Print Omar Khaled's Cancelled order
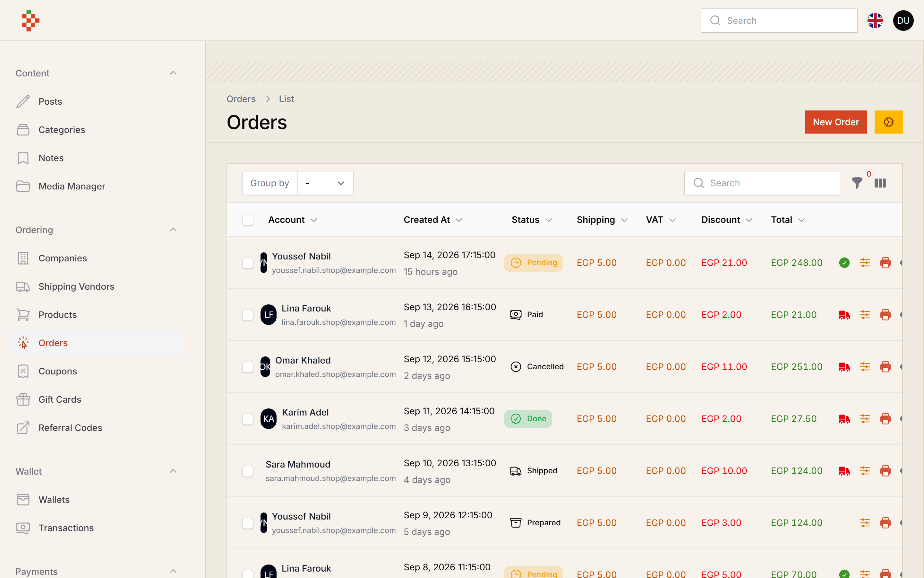924x578 pixels. pyautogui.click(x=886, y=367)
